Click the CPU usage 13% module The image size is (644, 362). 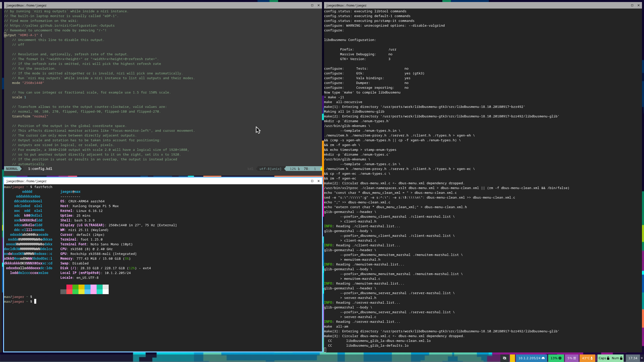[556, 358]
